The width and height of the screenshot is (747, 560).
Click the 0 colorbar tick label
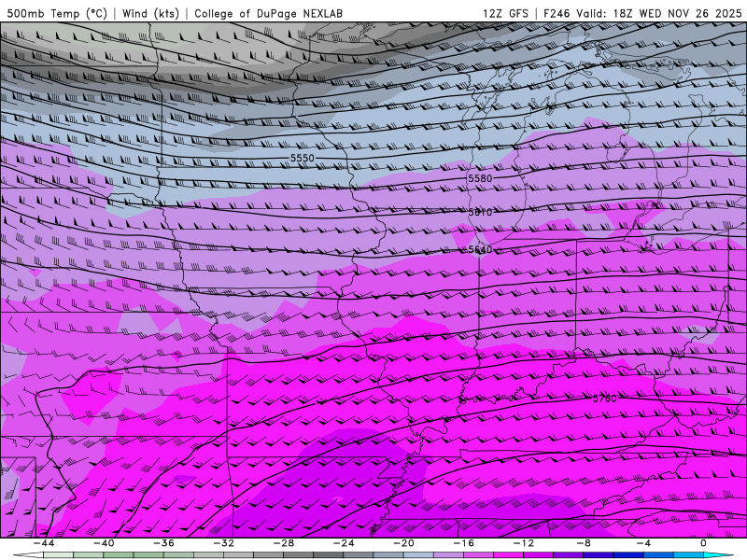click(704, 543)
